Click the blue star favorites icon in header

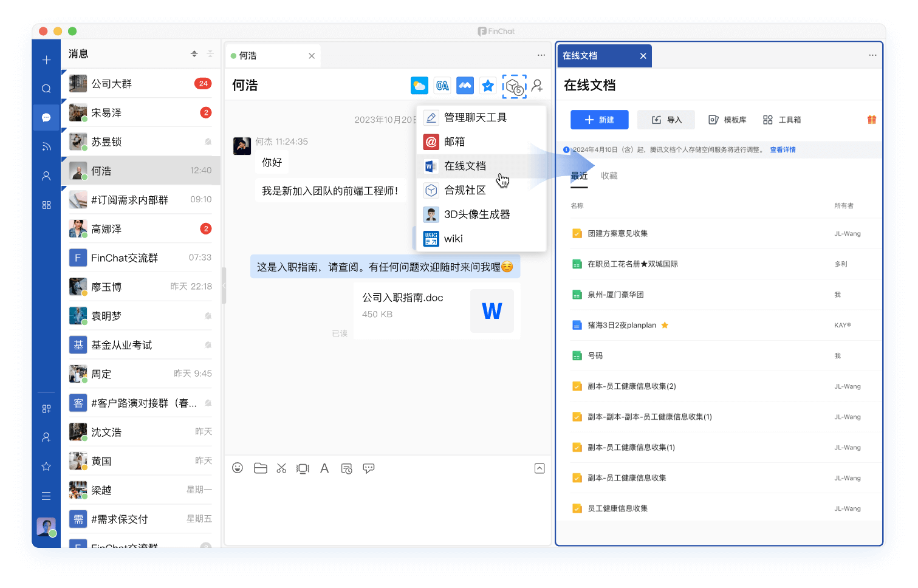click(487, 86)
